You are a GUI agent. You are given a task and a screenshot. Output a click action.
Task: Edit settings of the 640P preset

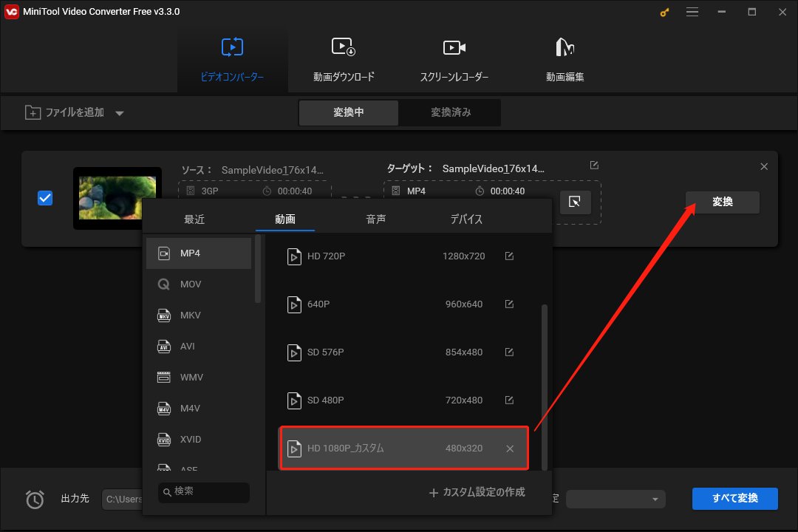tap(509, 304)
